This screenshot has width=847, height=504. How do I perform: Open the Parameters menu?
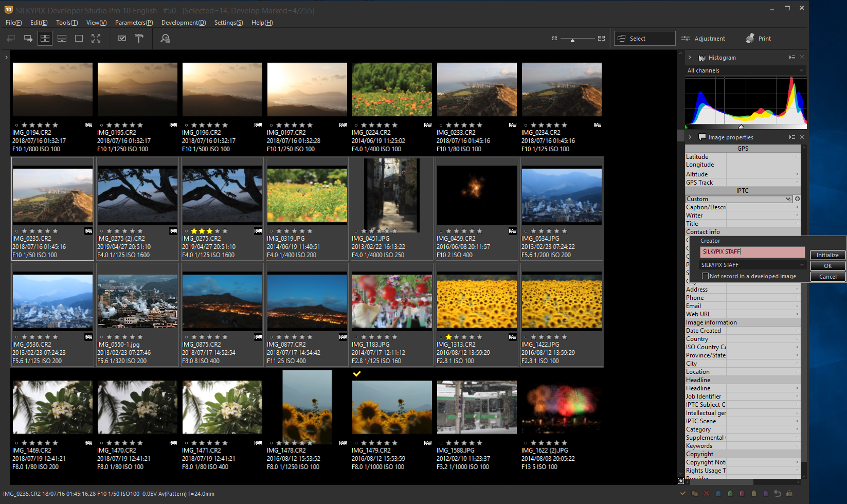pyautogui.click(x=134, y=23)
